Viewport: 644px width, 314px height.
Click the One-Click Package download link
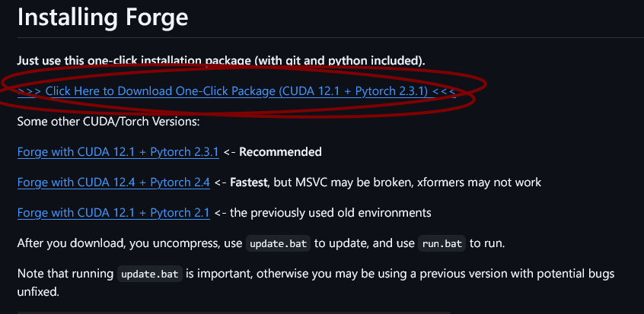tap(236, 91)
